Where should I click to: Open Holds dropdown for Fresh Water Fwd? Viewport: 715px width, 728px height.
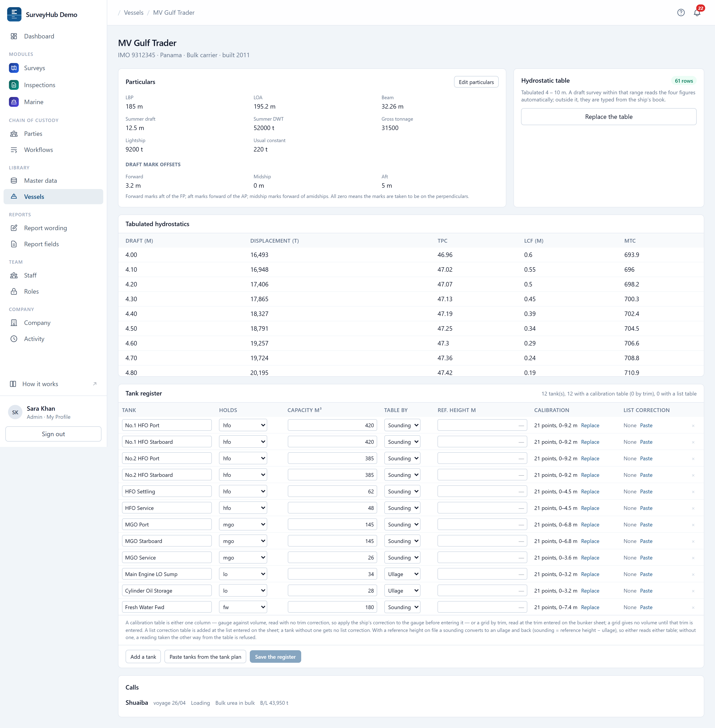tap(243, 607)
